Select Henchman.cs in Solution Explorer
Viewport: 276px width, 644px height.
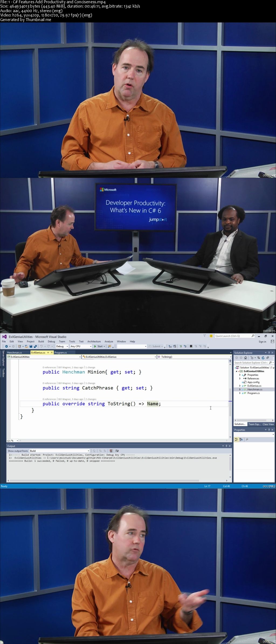255,389
